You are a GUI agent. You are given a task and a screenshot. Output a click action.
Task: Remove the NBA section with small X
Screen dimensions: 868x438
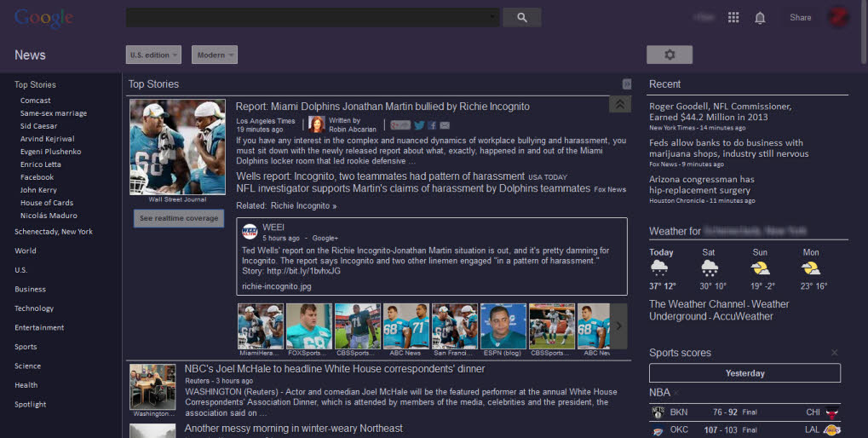pos(676,393)
